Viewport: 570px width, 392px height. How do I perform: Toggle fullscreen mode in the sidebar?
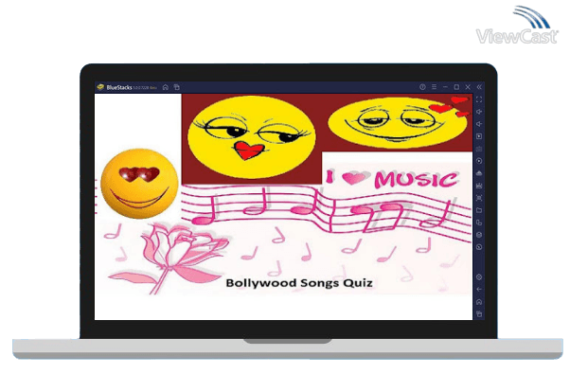tap(479, 99)
